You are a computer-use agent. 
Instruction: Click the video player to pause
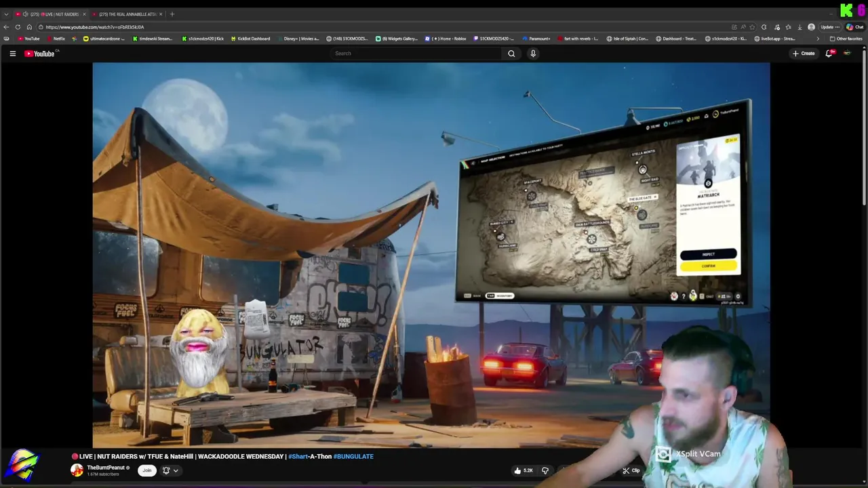click(x=431, y=255)
